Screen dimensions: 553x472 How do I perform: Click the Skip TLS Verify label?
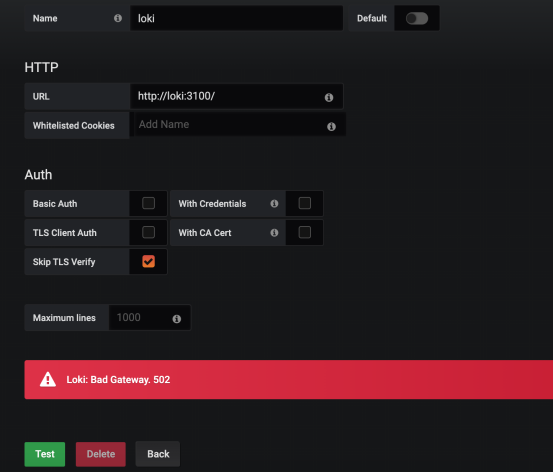click(x=64, y=262)
